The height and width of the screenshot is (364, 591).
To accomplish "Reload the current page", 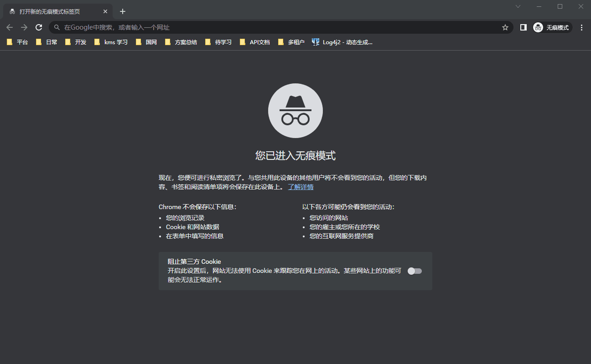I will 39,27.
